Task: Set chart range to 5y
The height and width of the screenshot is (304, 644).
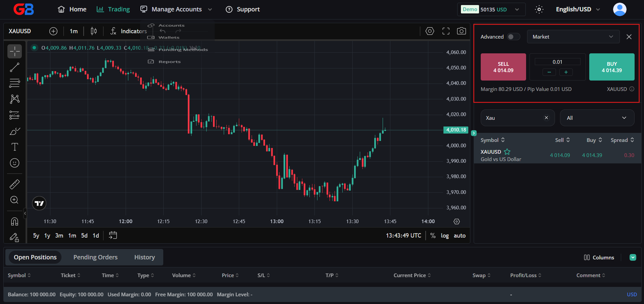Action: tap(36, 236)
